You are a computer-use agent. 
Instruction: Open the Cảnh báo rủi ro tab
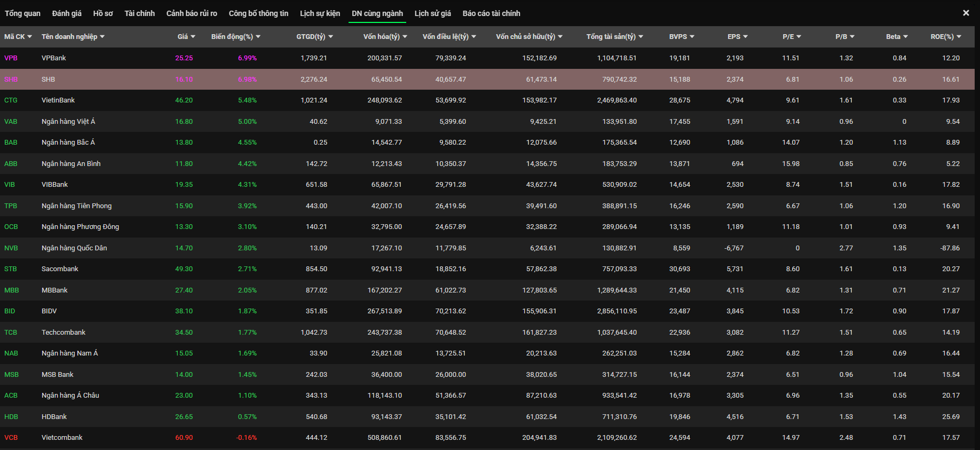tap(192, 13)
